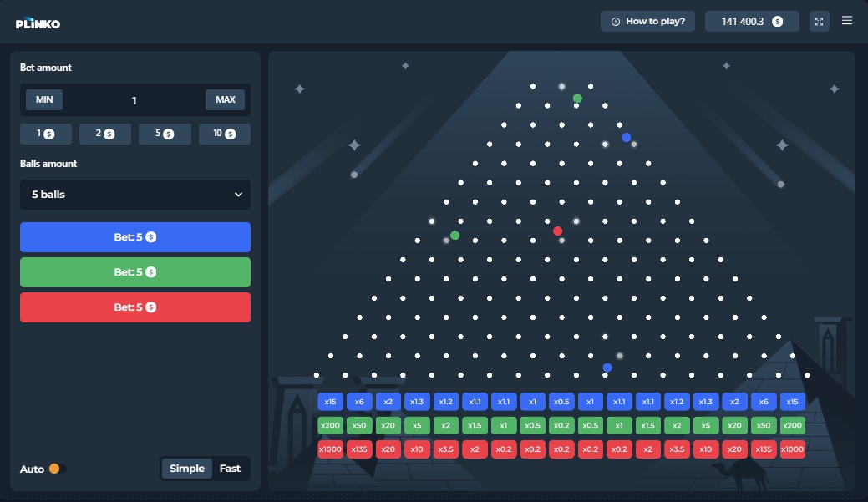Viewport: 868px width, 502px height.
Task: Select the 2 coin quick bet chip
Action: pos(105,134)
